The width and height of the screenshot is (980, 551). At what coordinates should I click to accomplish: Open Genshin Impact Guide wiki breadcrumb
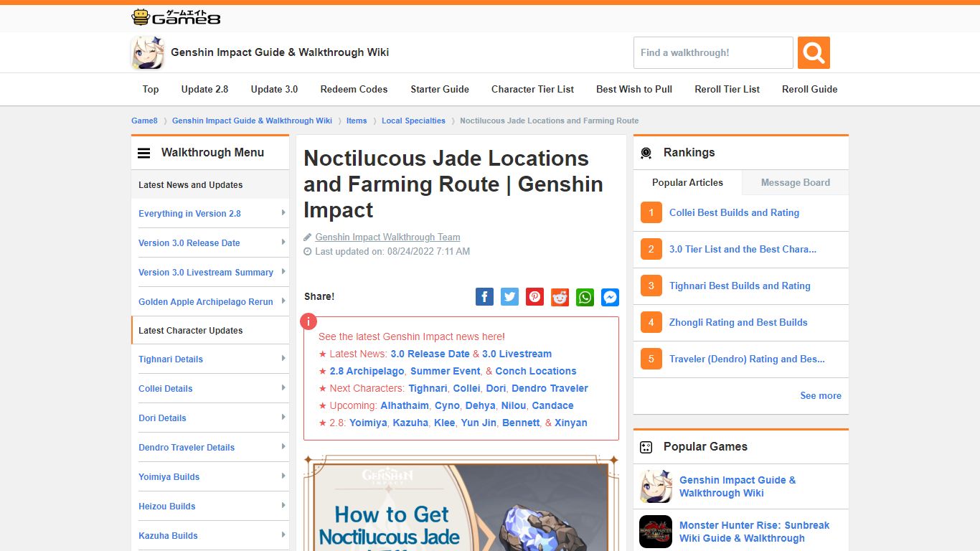point(252,121)
